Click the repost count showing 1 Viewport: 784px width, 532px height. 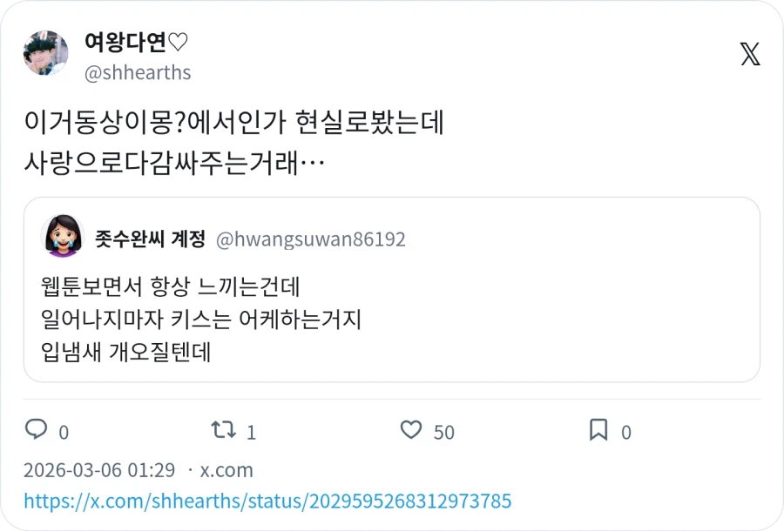[x=250, y=430]
